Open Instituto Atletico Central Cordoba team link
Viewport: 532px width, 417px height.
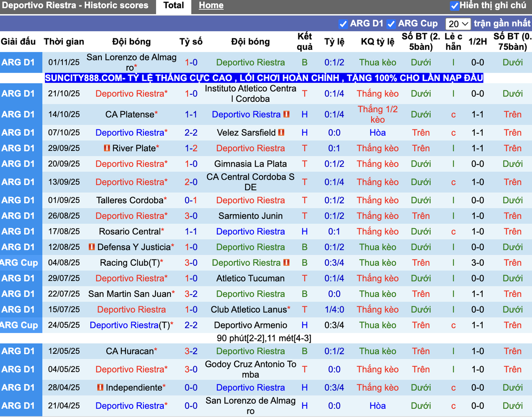click(x=251, y=94)
